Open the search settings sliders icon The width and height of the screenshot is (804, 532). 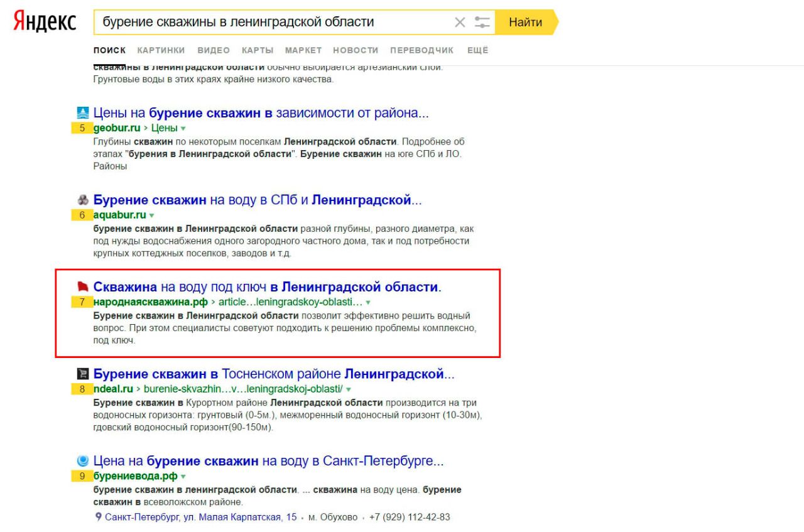[482, 23]
